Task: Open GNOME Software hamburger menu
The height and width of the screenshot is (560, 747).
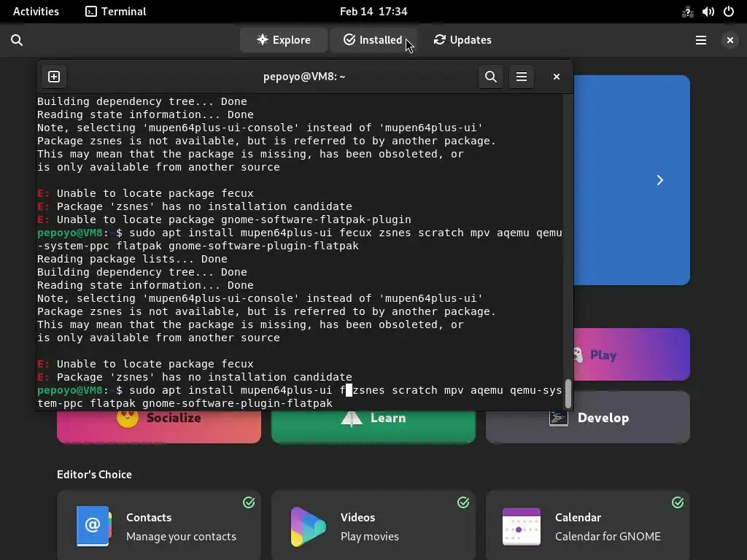Action: tap(701, 40)
